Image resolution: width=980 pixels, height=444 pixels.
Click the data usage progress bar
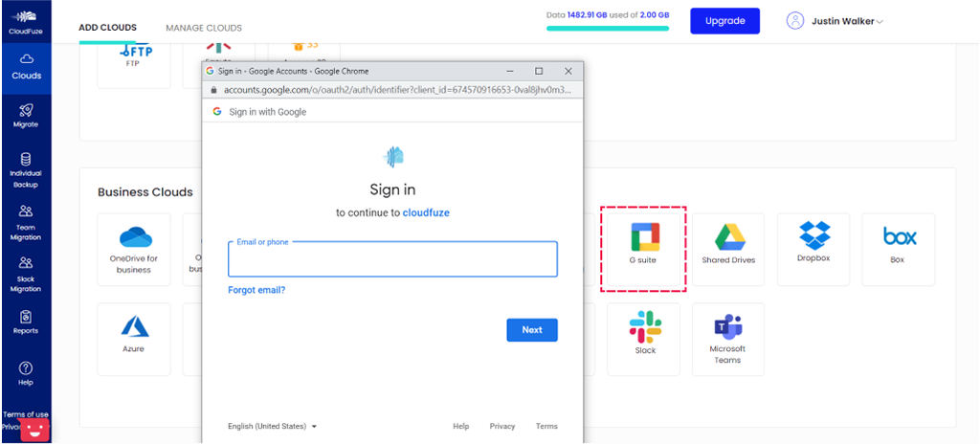(608, 28)
